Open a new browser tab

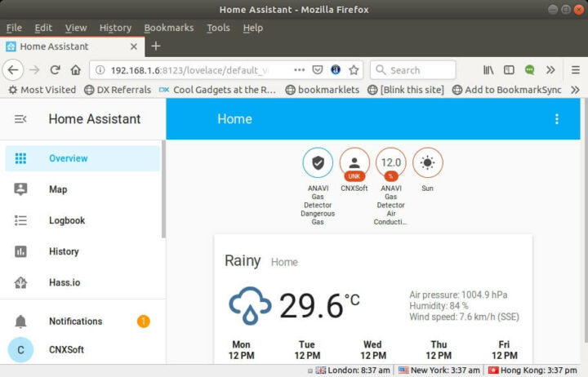click(x=156, y=46)
